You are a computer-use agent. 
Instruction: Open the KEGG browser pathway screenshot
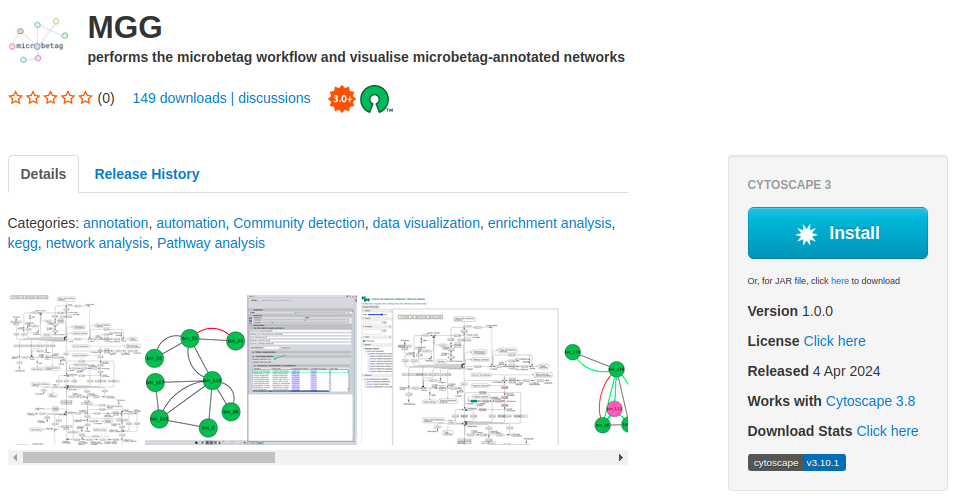[x=460, y=369]
